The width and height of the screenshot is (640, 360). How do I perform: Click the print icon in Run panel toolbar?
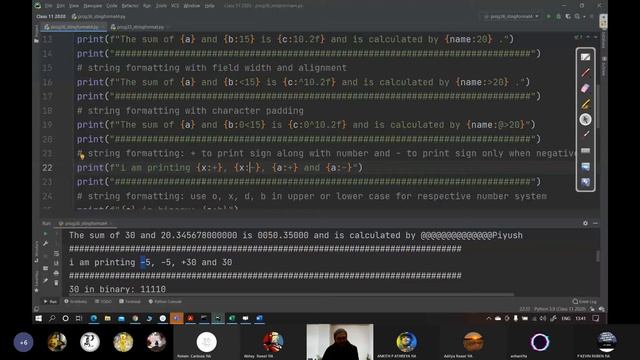pyautogui.click(x=56, y=273)
